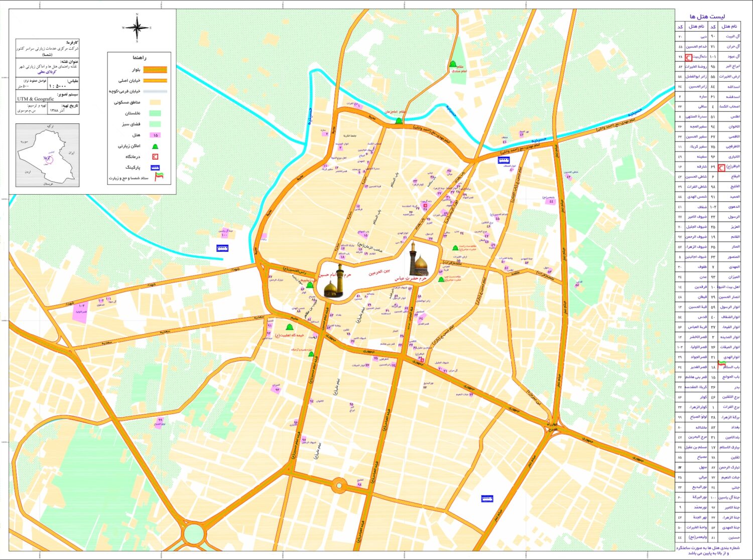This screenshot has height=560, width=753.
Task: Click the pink hotel 93 marker
Action: point(276,388)
